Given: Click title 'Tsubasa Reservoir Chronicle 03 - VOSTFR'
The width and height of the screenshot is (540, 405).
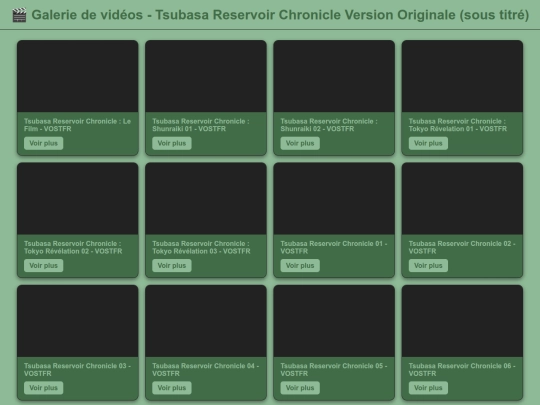Looking at the screenshot, I should 77,370.
